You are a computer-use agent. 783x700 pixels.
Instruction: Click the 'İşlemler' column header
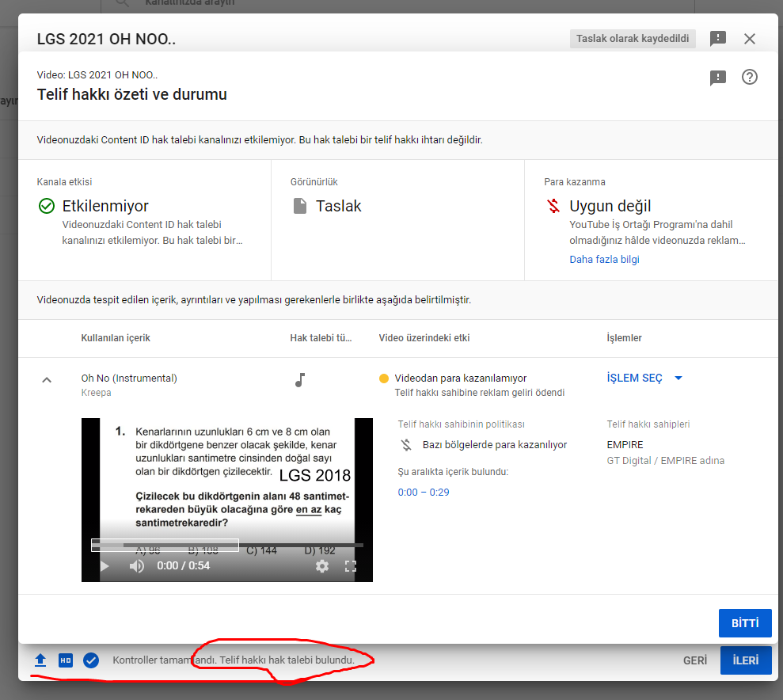click(624, 338)
